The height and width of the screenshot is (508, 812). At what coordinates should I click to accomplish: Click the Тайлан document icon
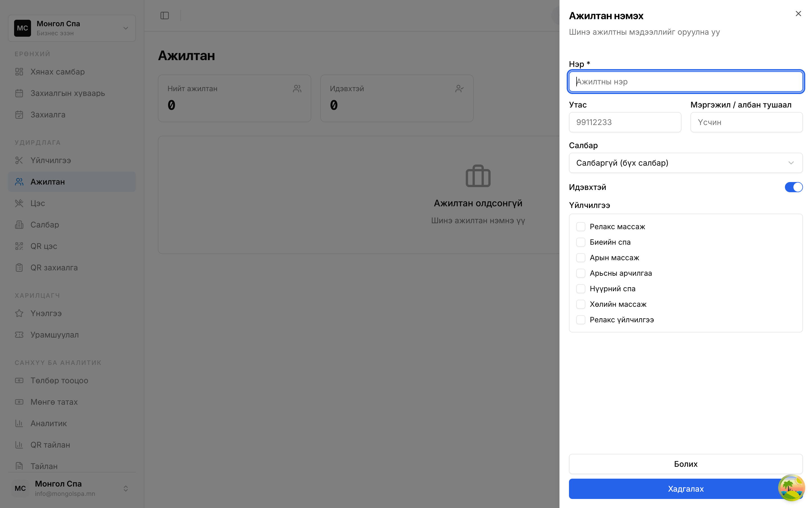click(19, 466)
